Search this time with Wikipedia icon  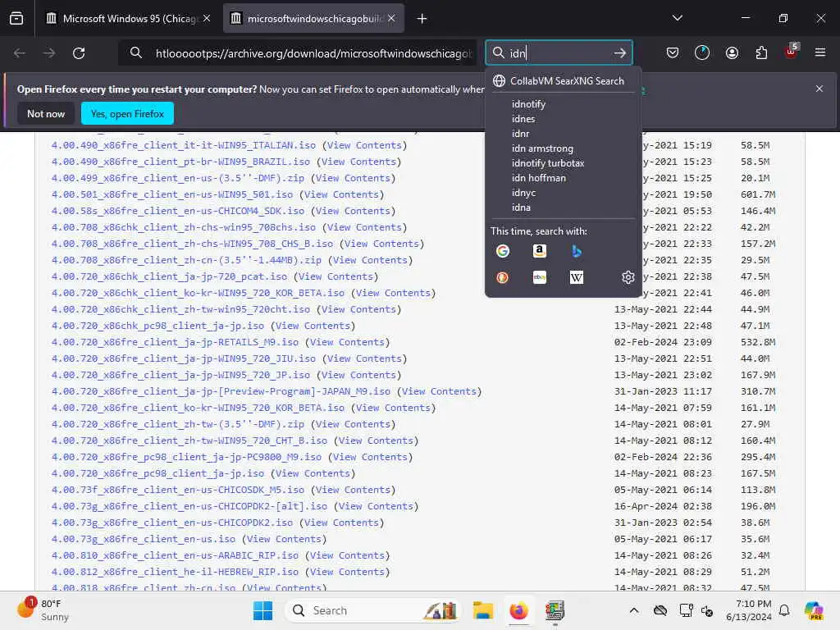coord(577,277)
